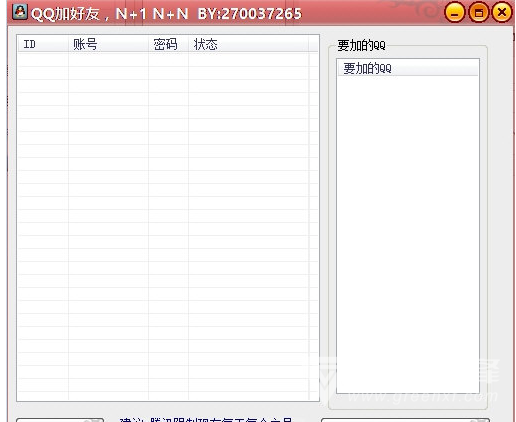Minimize the QQ加好友 window

[x=455, y=13]
